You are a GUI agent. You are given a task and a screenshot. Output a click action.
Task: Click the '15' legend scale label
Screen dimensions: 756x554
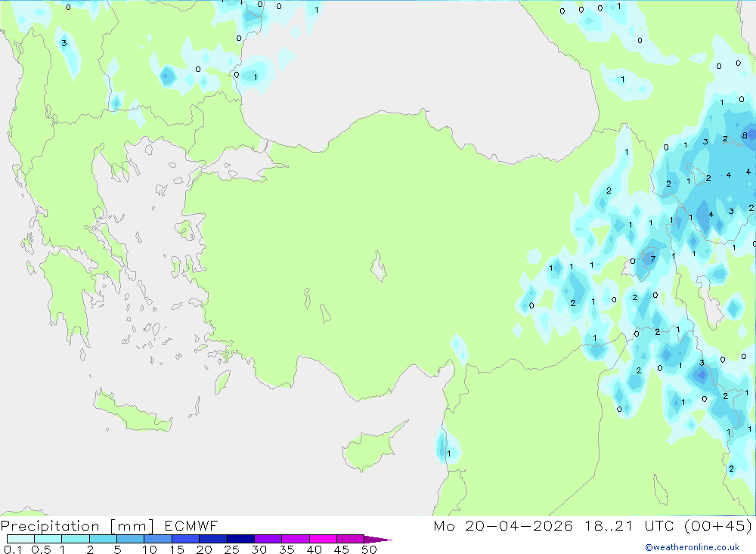coord(176,549)
